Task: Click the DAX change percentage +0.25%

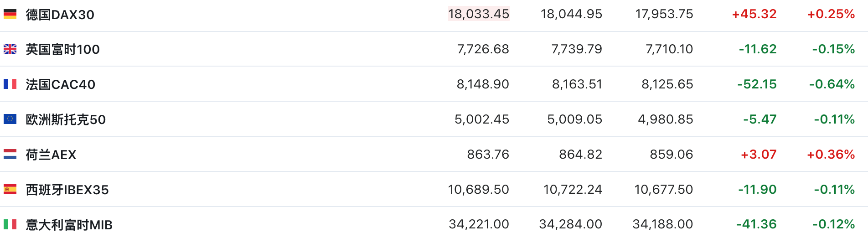Action: [x=831, y=14]
